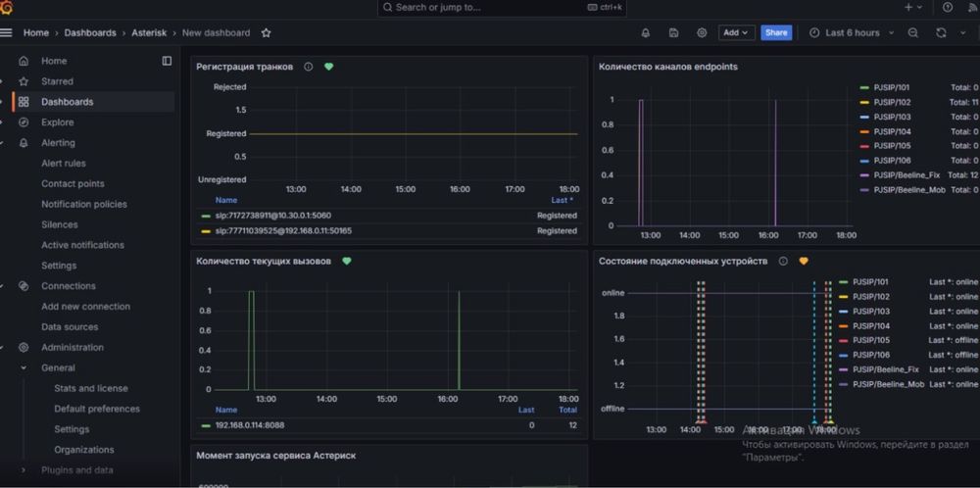980x488 pixels.
Task: Open Stats and license in sidebar
Action: (90, 389)
